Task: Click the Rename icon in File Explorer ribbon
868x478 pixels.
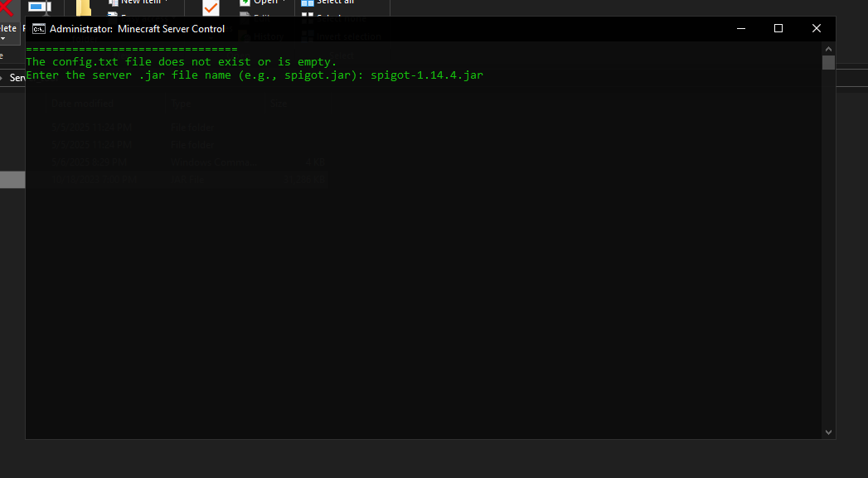Action: click(x=40, y=7)
